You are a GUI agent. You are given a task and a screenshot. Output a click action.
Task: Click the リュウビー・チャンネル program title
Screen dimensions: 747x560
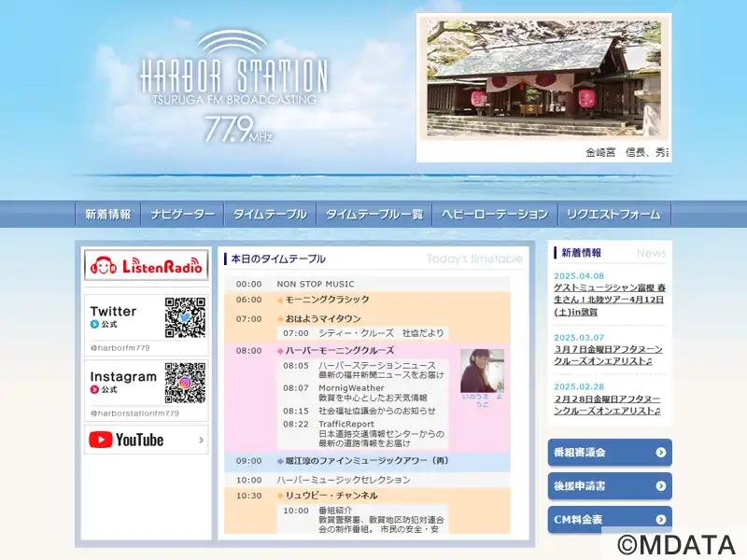[331, 496]
